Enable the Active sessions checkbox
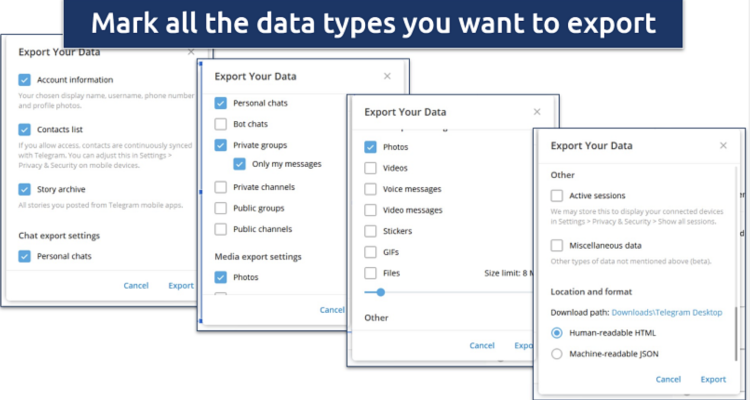This screenshot has height=400, width=750. tap(557, 196)
